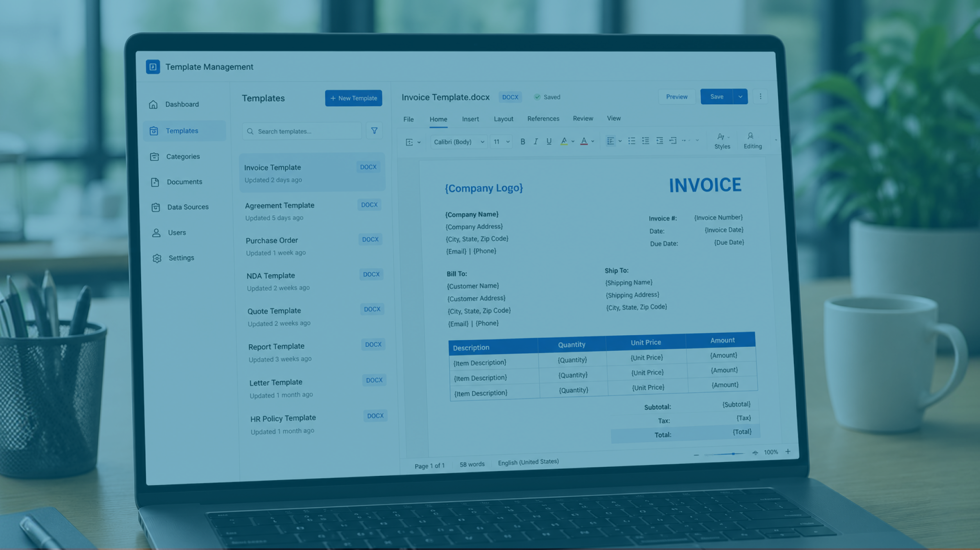This screenshot has width=980, height=550.
Task: Open the font family dropdown Calibri (Body)
Action: click(459, 142)
